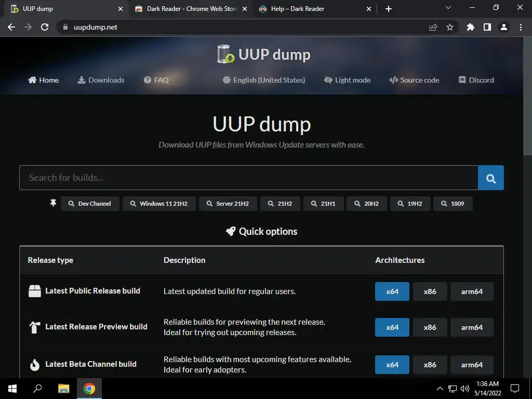
Task: Open the volume tray icon
Action: tap(465, 389)
